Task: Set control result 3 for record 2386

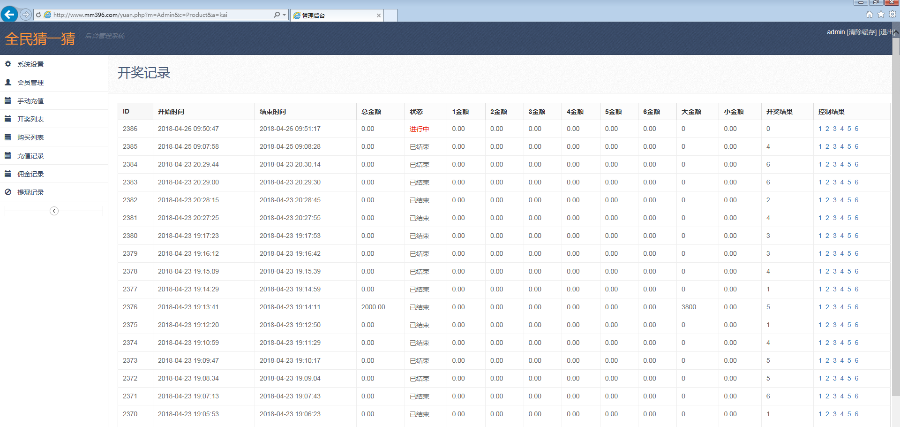Action: (833, 129)
